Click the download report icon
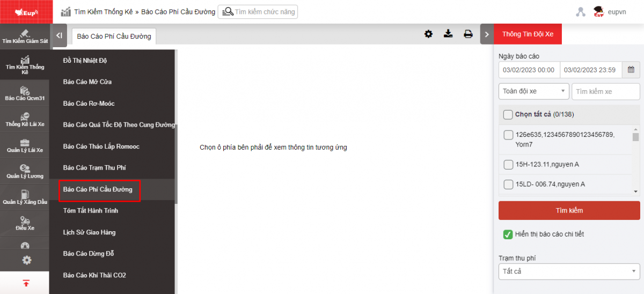Screen dimensions: 644x294 pyautogui.click(x=448, y=34)
